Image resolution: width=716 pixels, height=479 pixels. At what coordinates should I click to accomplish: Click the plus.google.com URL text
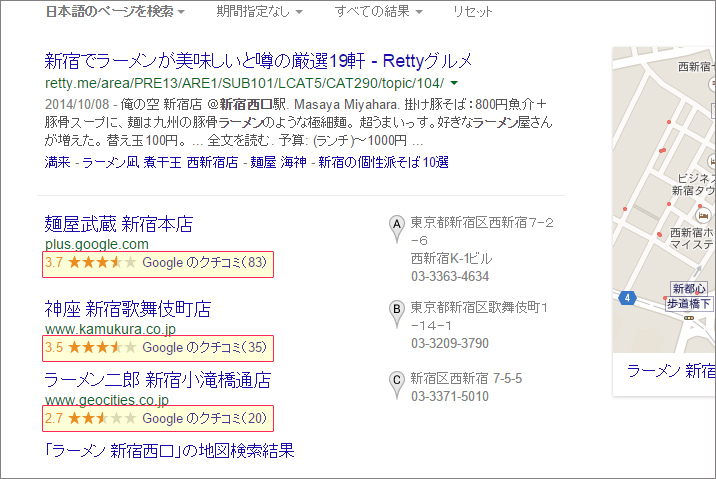point(97,244)
